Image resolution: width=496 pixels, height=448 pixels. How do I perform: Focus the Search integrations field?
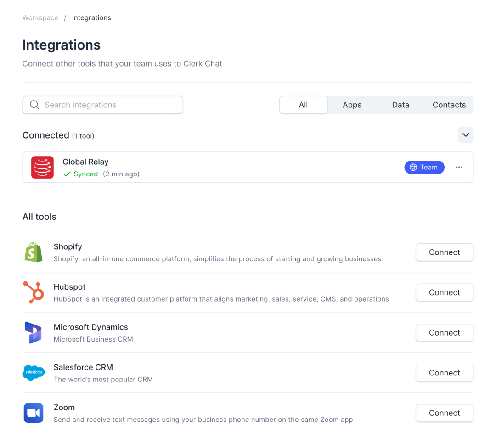(x=103, y=105)
